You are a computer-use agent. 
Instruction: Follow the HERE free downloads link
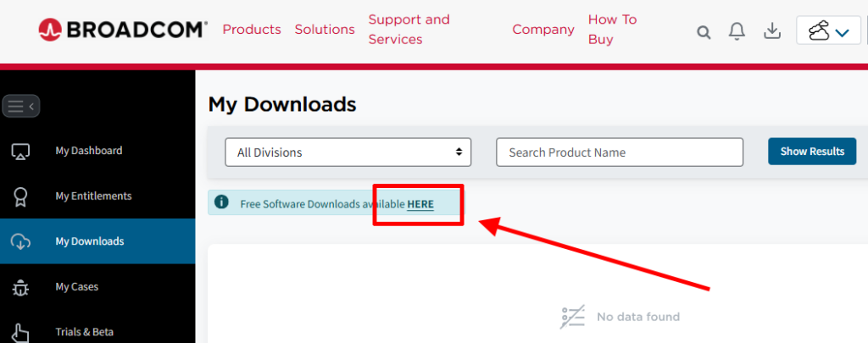coord(420,204)
